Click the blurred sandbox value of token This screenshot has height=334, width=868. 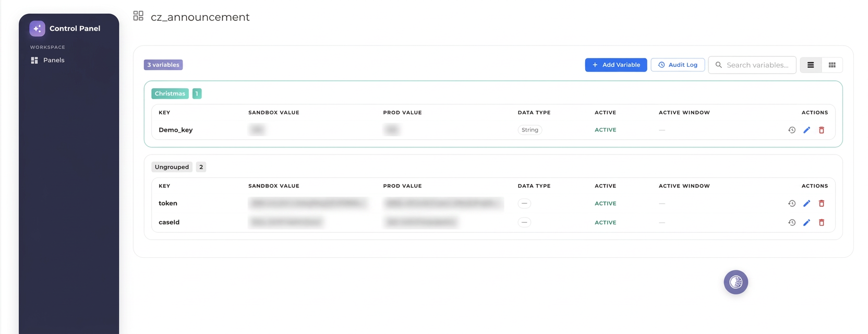(x=308, y=204)
